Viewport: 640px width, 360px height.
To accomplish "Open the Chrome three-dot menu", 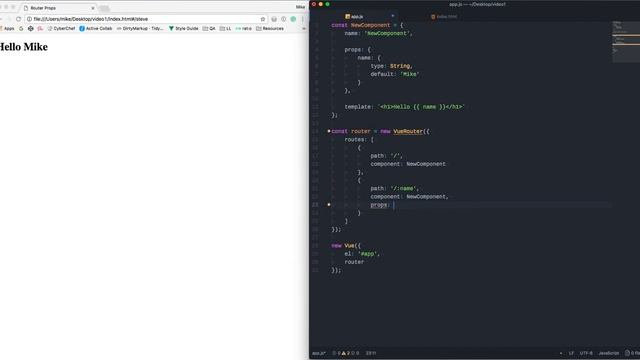I will click(303, 19).
